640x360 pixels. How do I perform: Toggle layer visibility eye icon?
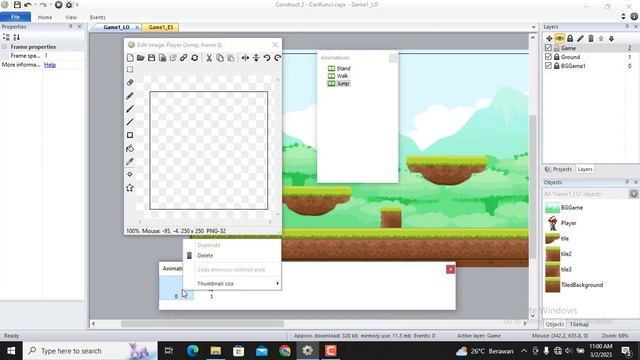(560, 38)
